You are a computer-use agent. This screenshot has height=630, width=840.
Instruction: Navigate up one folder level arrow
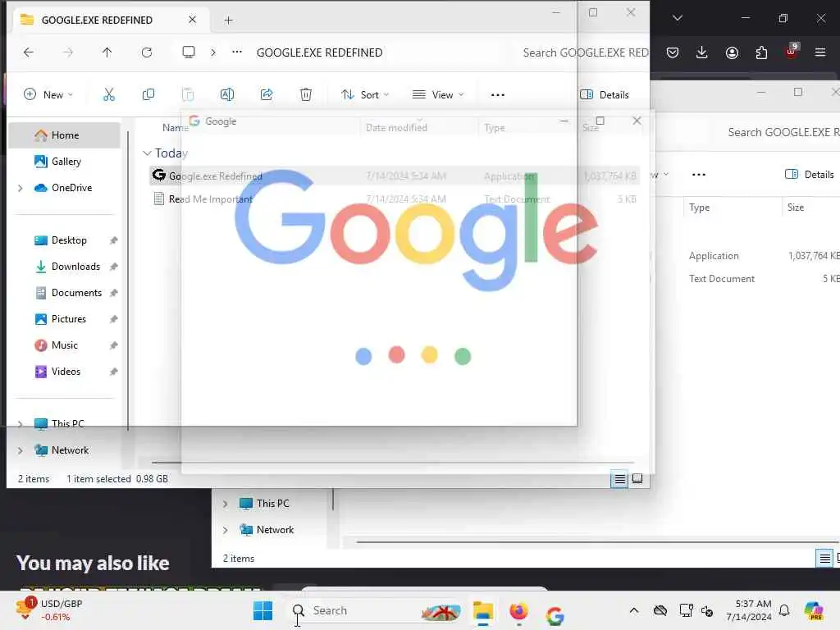107,52
